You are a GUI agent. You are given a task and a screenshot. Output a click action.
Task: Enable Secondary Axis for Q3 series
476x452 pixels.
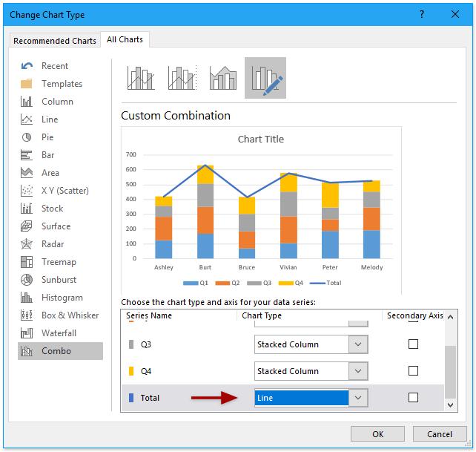tap(413, 344)
